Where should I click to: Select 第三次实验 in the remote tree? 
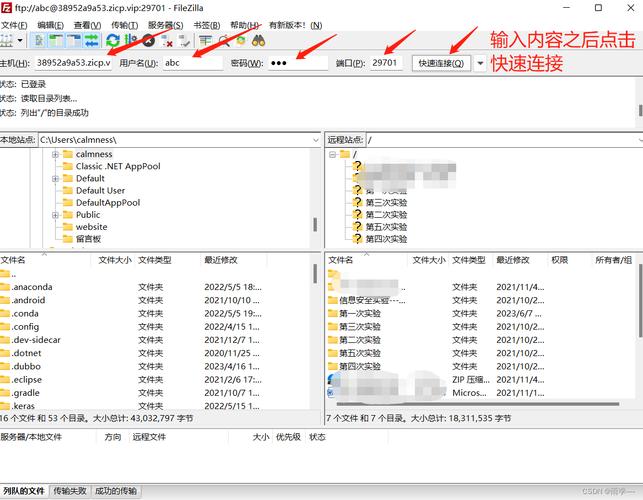(386, 203)
